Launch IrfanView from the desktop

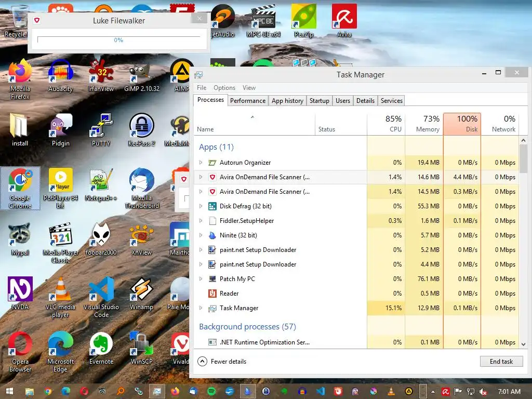click(x=101, y=76)
